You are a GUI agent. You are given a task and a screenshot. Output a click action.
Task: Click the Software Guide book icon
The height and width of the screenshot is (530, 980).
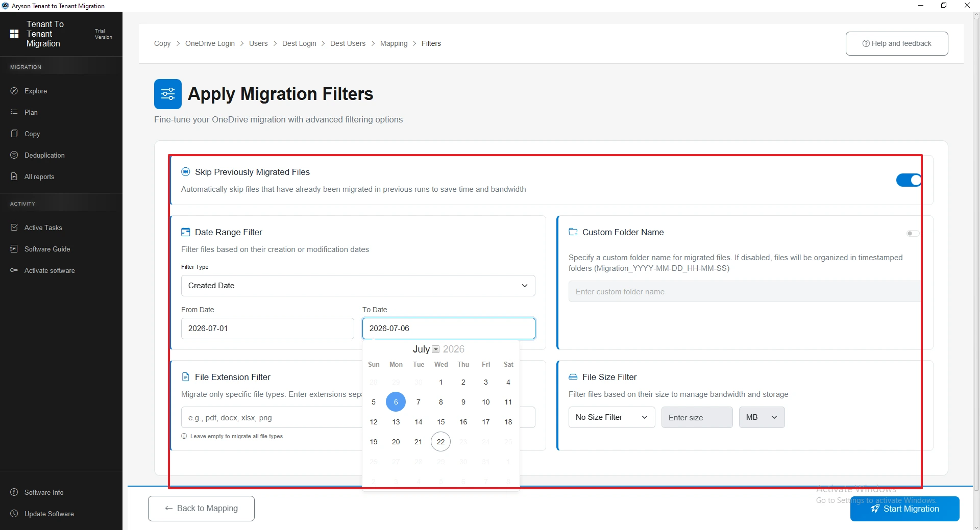[14, 249]
